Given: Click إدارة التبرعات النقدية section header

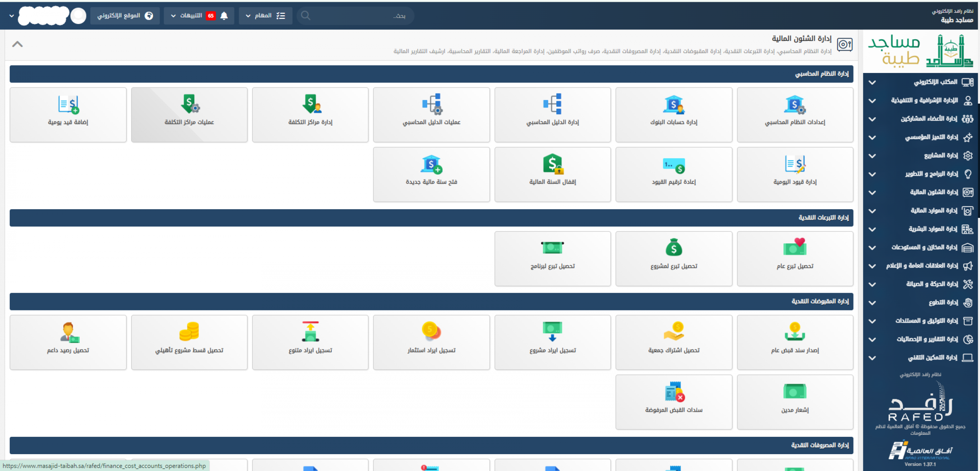Looking at the screenshot, I should 431,217.
